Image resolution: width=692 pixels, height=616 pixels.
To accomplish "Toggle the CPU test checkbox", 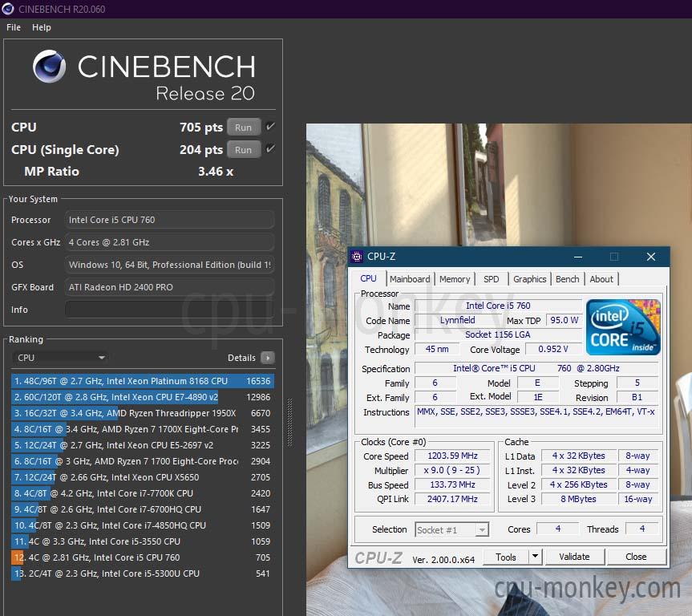I will click(270, 127).
